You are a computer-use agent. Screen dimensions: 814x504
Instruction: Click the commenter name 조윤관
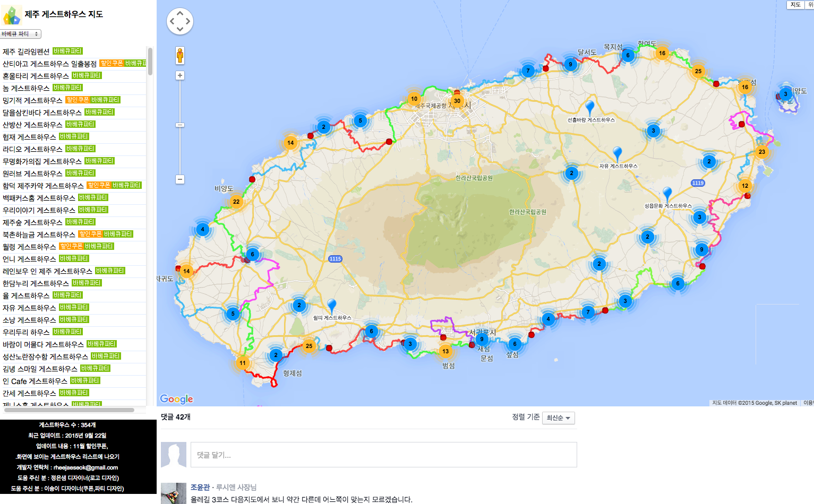click(x=200, y=487)
